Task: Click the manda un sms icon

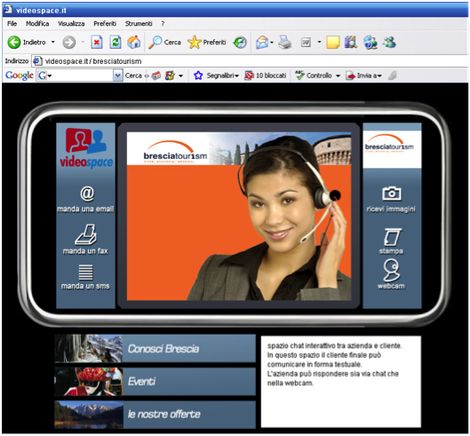Action: [86, 272]
